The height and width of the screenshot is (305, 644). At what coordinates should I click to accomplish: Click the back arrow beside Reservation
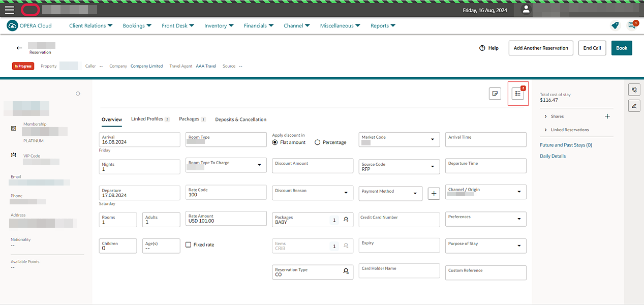[x=19, y=48]
